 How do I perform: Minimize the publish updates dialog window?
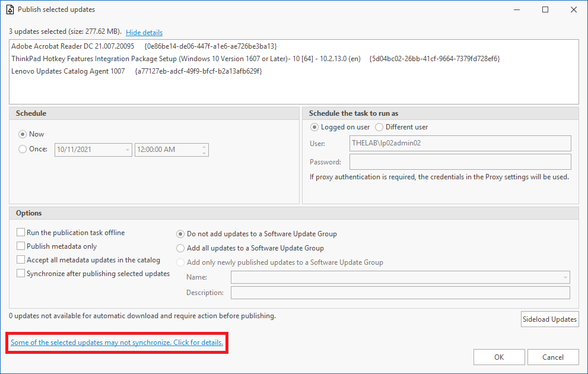(x=517, y=9)
